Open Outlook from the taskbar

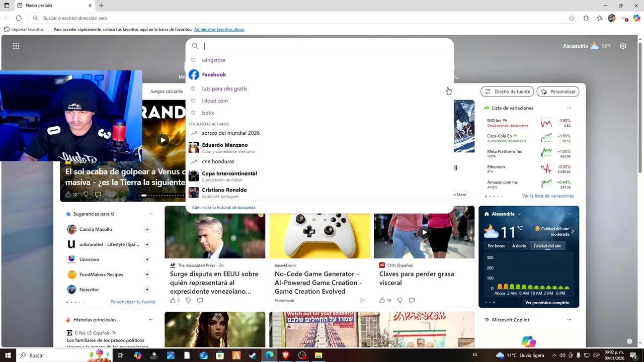(x=203, y=355)
